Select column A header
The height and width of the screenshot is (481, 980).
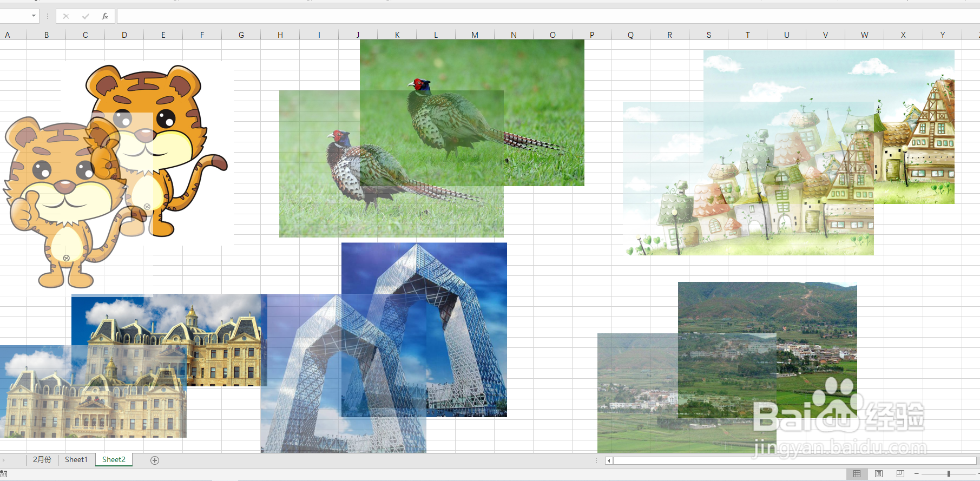coord(8,35)
